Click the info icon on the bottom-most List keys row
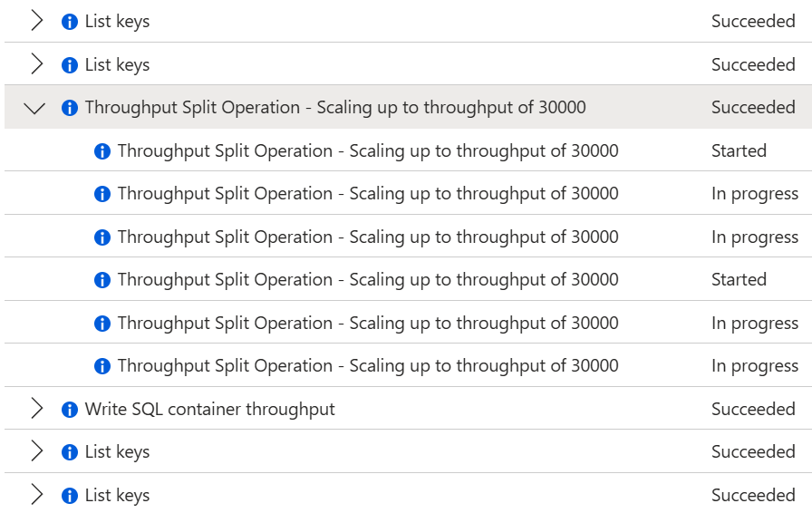This screenshot has height=513, width=812. click(x=69, y=496)
